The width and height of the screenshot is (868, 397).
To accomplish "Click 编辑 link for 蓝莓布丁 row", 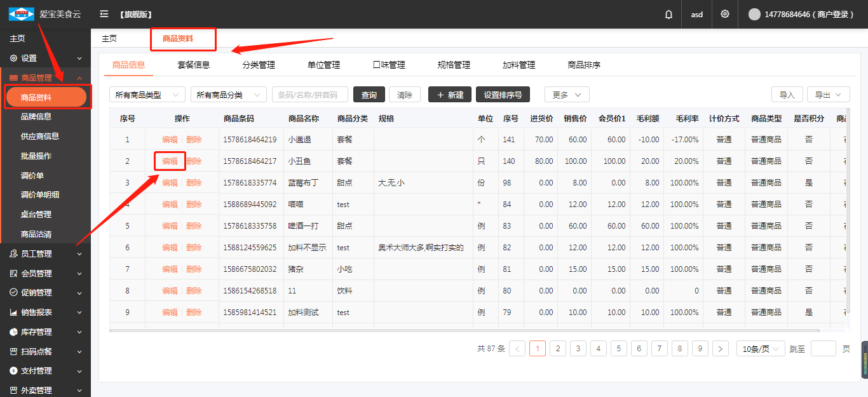I will 170,183.
